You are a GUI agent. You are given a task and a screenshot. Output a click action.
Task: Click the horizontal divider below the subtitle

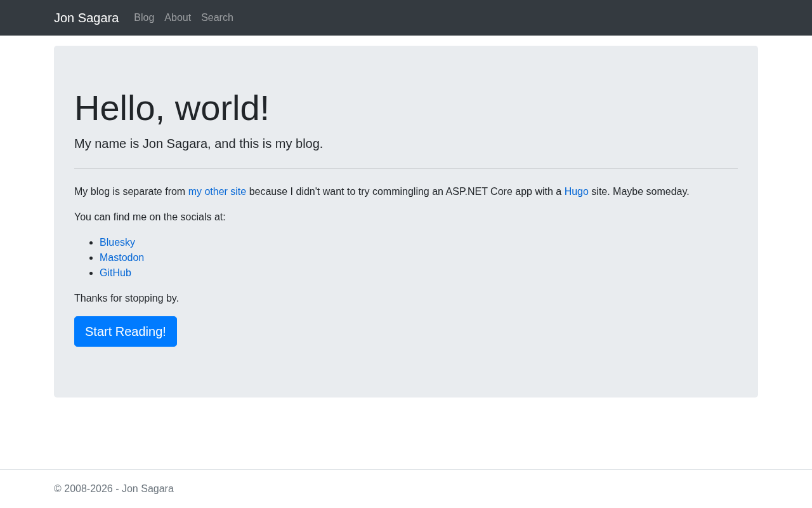click(406, 169)
